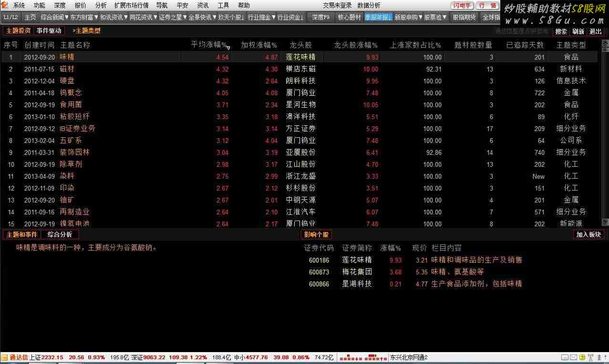Click the 主页 toolbar button

(x=30, y=17)
